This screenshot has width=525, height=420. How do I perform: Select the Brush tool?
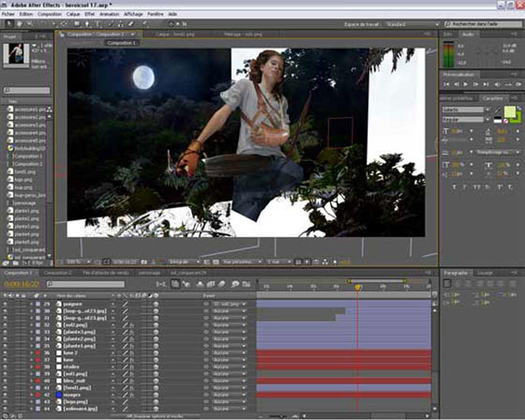110,24
